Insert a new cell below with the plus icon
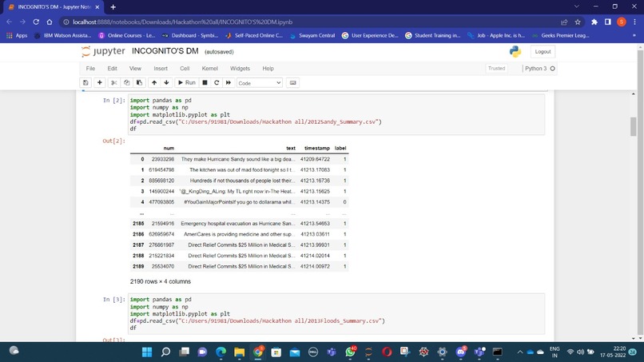The height and width of the screenshot is (362, 644). coord(99,82)
